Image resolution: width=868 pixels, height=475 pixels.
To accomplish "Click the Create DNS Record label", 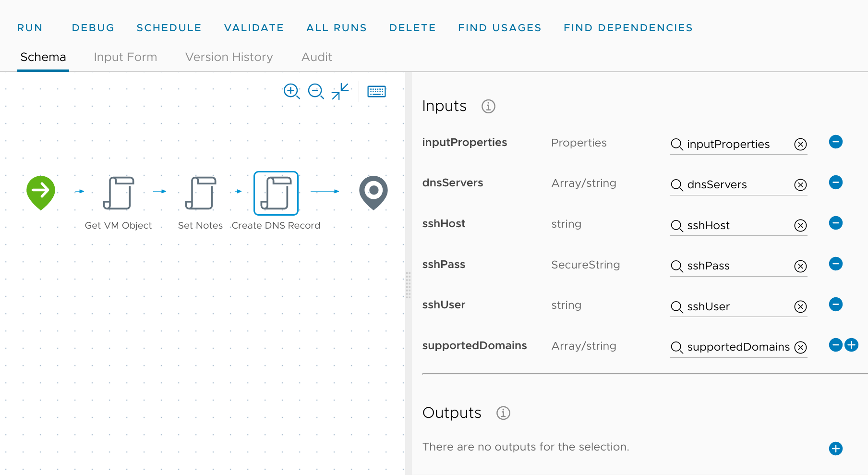I will pos(276,226).
